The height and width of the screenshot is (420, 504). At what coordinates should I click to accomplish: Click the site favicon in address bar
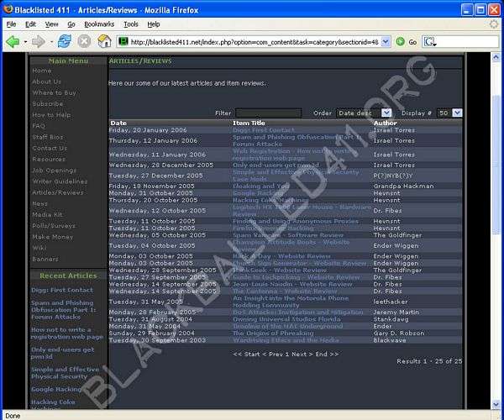tap(123, 41)
